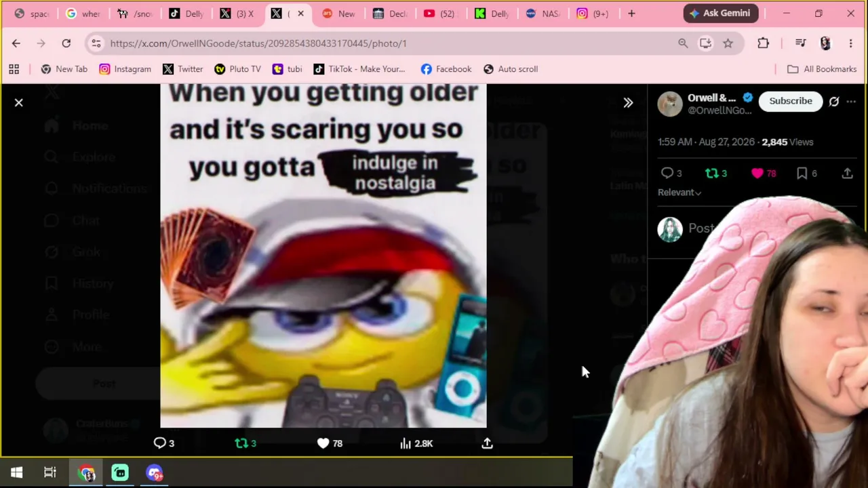868x488 pixels.
Task: Switch to the 'Decl' tab
Action: pos(391,14)
